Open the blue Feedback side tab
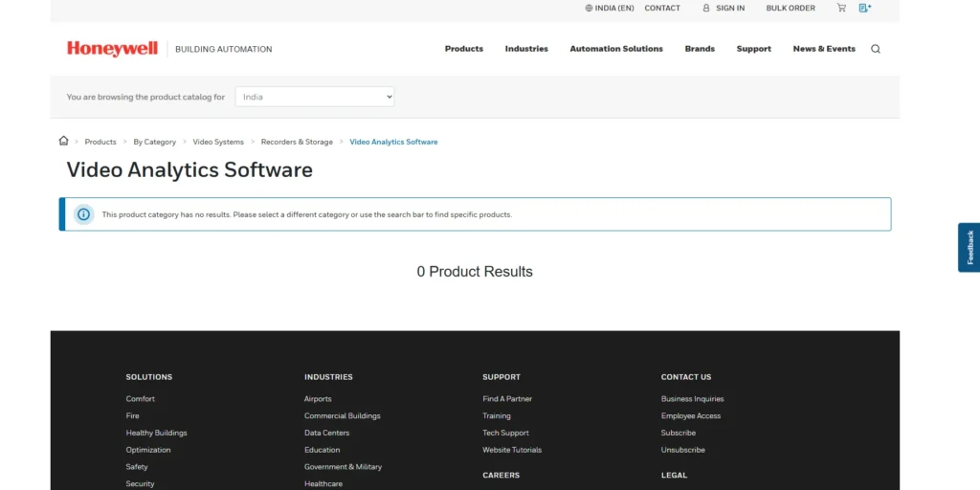 969,248
